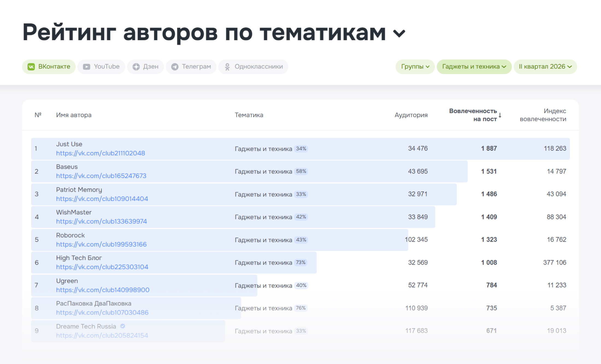The height and width of the screenshot is (364, 601).
Task: Switch to the Одноклассники tab
Action: (x=253, y=67)
